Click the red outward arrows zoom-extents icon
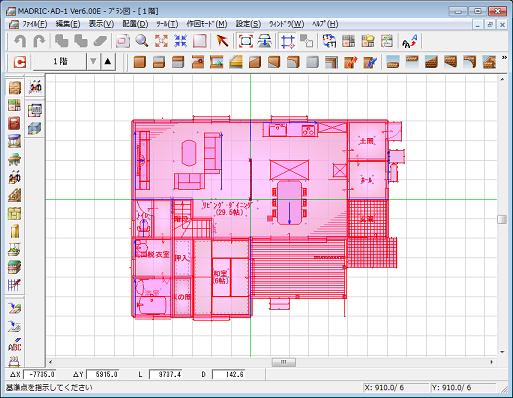 (x=161, y=41)
